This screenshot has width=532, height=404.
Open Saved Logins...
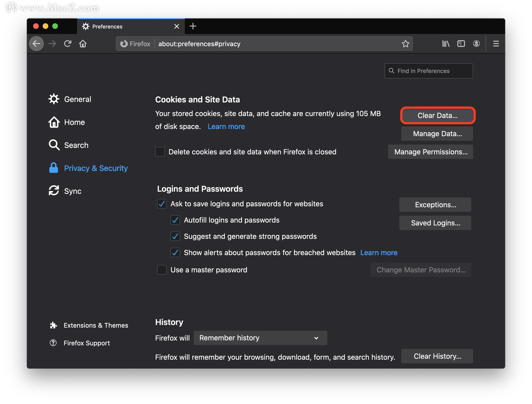(x=435, y=223)
